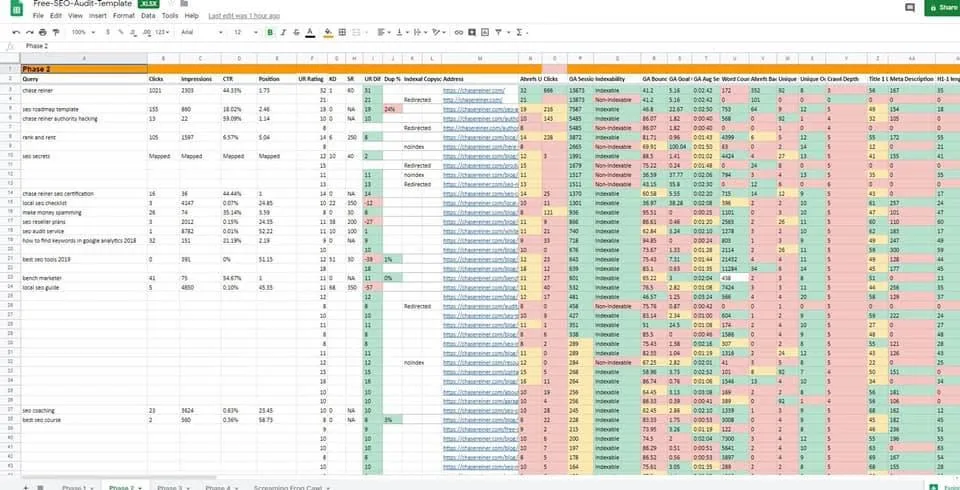This screenshot has width=960, height=490.
Task: Open the 123 number formats dropdown
Action: tap(163, 32)
